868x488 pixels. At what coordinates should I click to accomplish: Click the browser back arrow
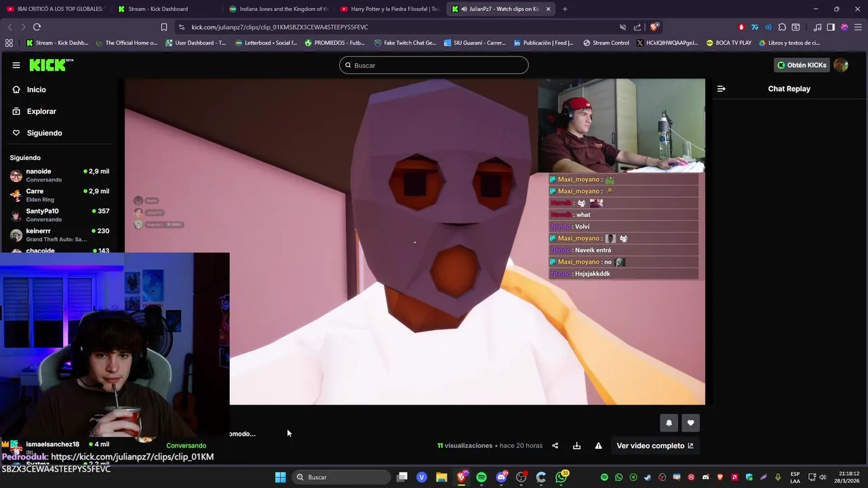(x=9, y=27)
